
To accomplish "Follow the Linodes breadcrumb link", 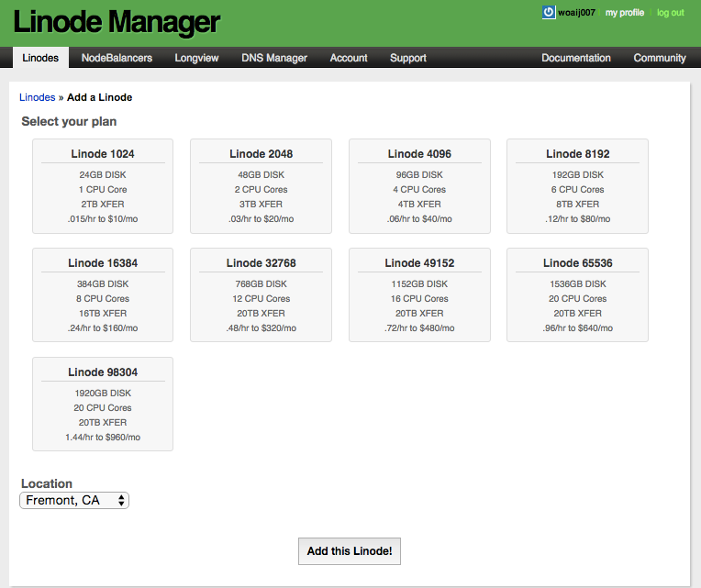I will (x=37, y=97).
